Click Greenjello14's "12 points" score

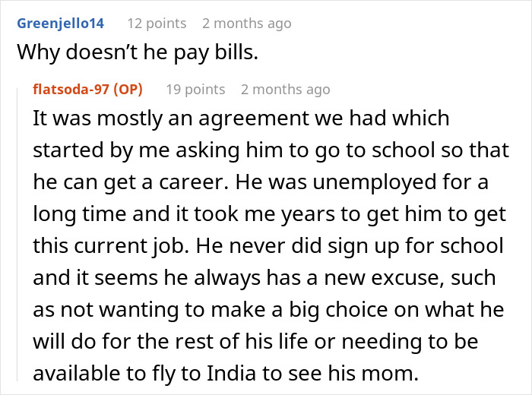pyautogui.click(x=157, y=24)
